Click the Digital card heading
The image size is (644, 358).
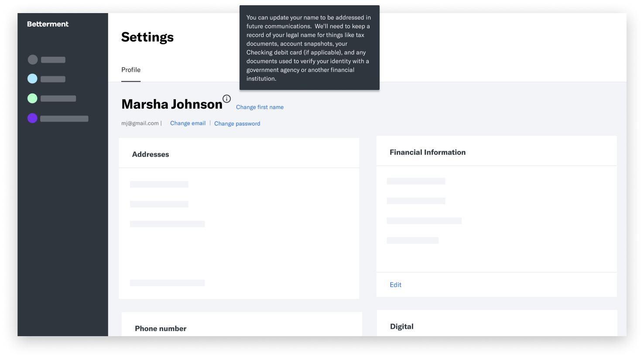[402, 327]
